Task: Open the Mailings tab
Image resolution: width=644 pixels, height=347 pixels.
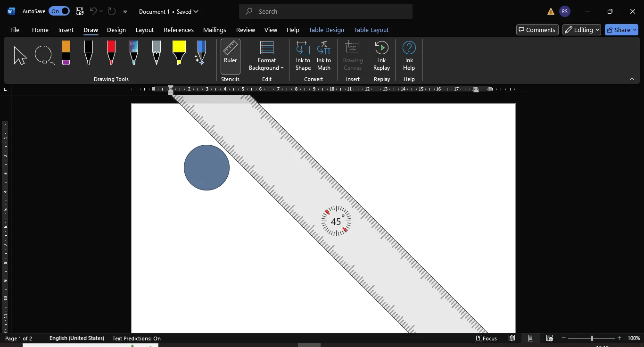Action: (215, 30)
